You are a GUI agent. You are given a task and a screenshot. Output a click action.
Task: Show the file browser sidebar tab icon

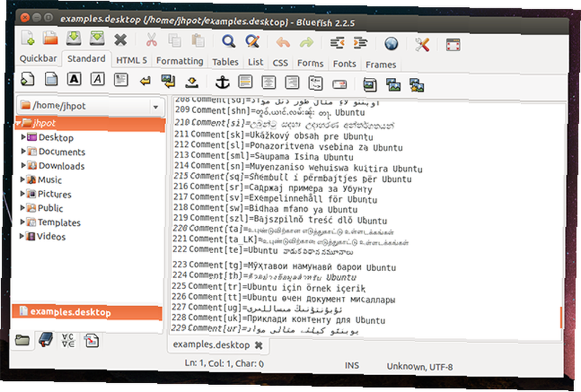(x=22, y=339)
